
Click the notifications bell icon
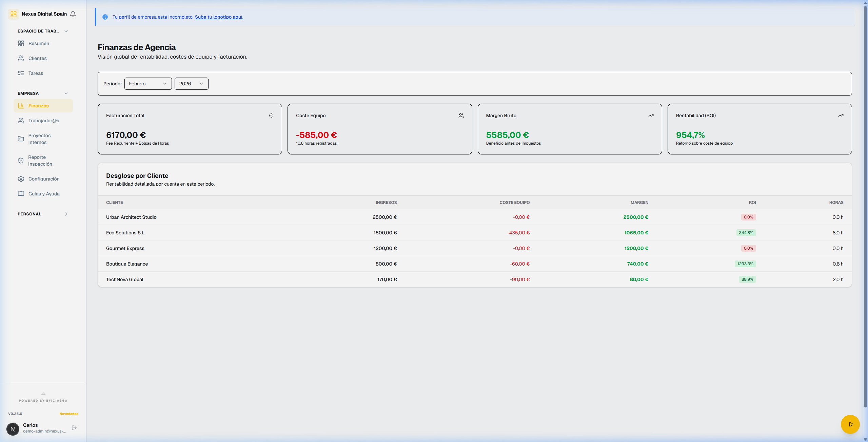73,14
